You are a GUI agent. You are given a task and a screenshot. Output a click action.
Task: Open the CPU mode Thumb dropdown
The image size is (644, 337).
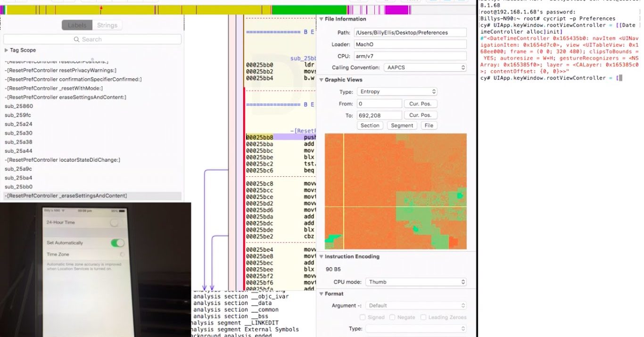click(x=415, y=282)
